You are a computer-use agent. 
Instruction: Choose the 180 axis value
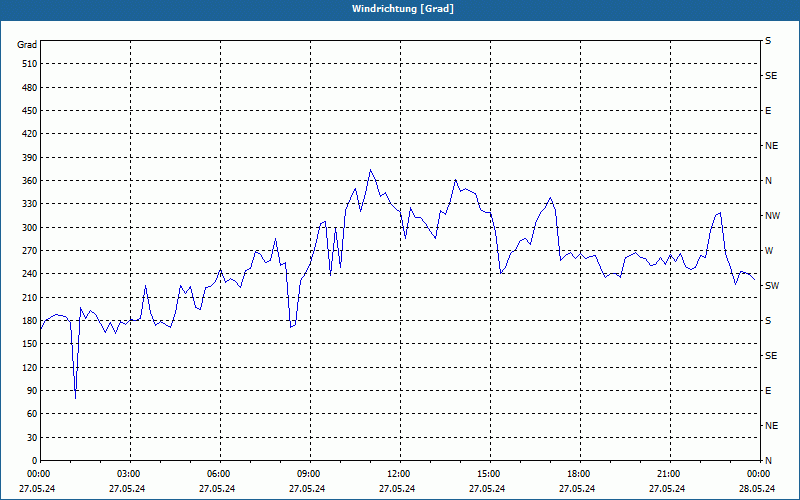click(x=30, y=321)
